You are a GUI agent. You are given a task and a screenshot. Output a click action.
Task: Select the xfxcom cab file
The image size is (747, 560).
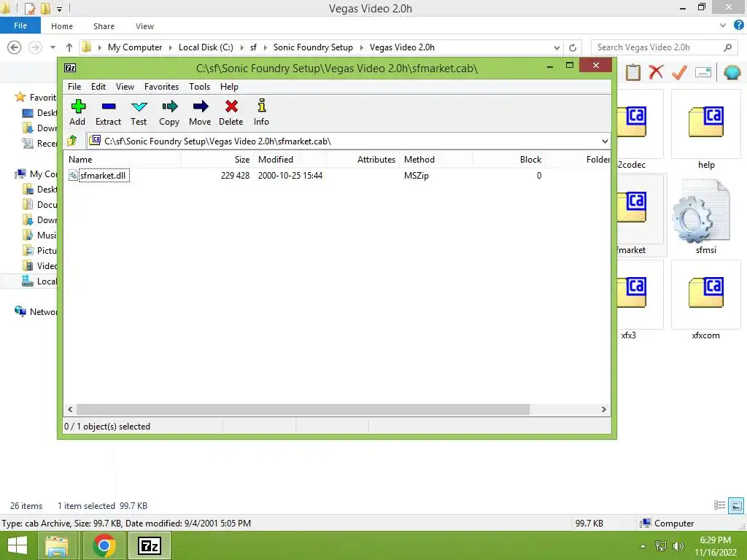click(x=706, y=301)
